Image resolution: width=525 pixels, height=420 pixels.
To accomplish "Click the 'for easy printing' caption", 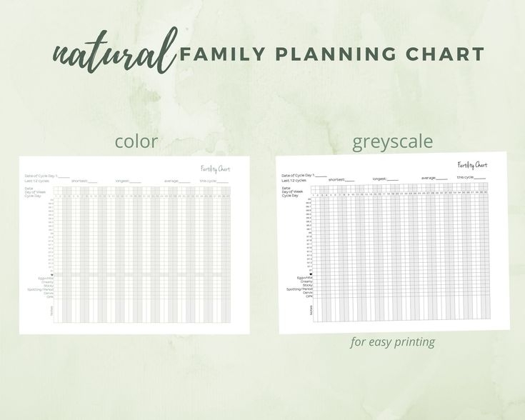I will pyautogui.click(x=392, y=341).
